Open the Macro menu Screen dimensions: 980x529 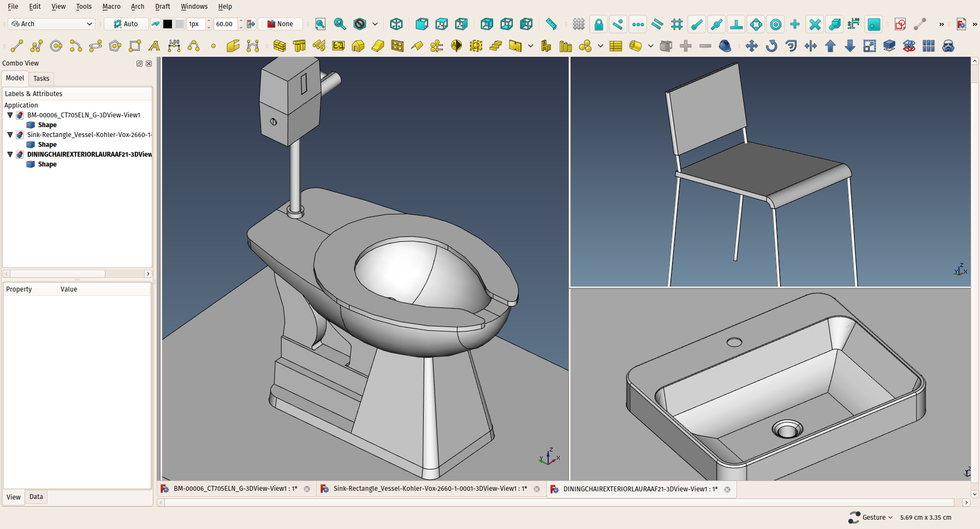111,7
